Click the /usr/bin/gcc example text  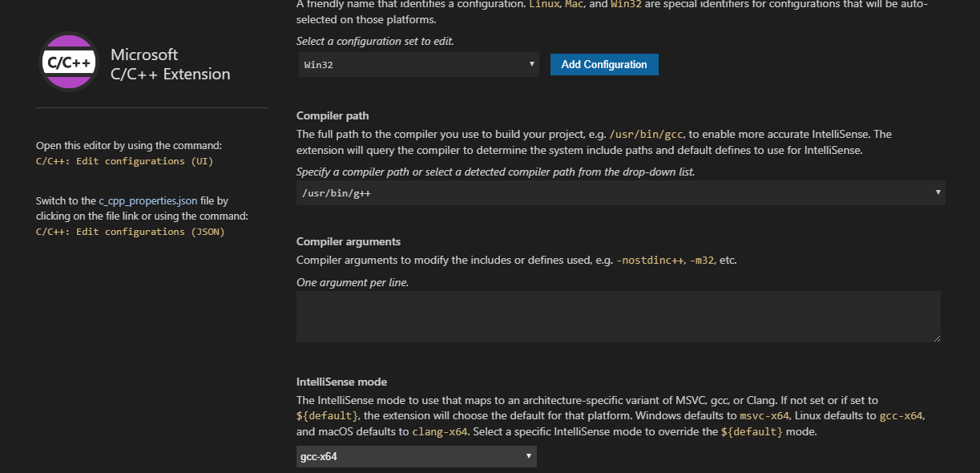coord(647,134)
